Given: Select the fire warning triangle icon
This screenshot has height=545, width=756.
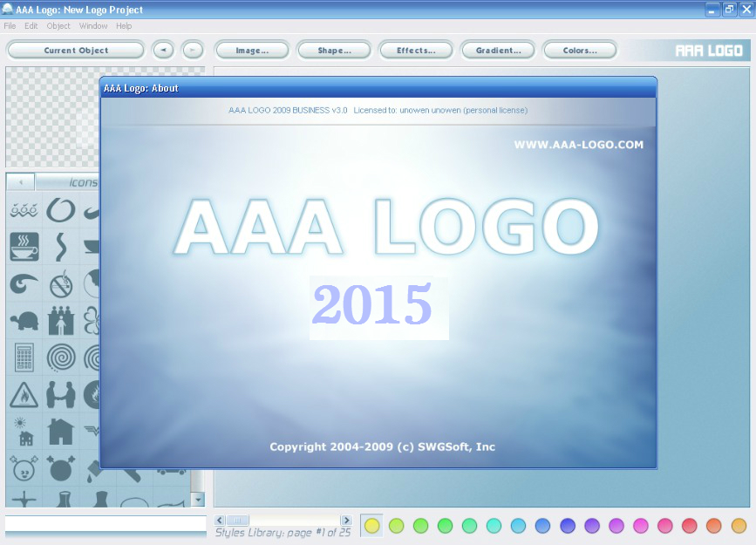Looking at the screenshot, I should (24, 395).
